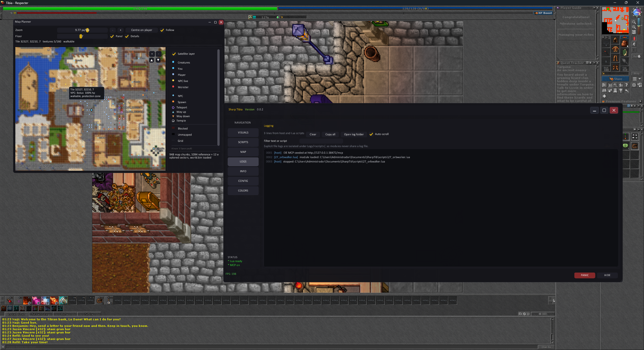Use the F1 potion hotkey slot
644x350 pixels.
[x=9, y=300]
